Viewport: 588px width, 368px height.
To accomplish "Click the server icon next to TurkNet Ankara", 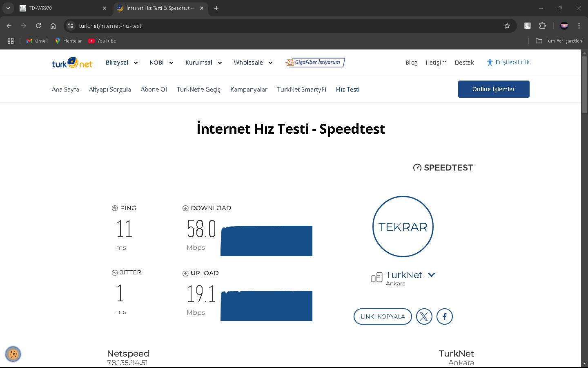I will click(376, 278).
